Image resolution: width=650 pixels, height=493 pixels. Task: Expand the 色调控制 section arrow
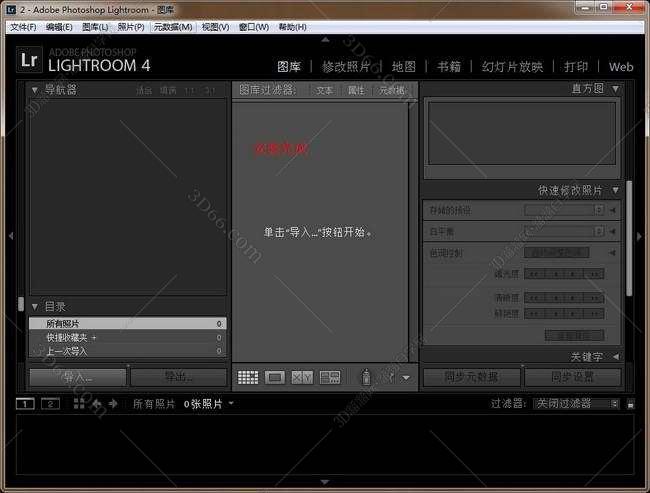click(x=612, y=252)
